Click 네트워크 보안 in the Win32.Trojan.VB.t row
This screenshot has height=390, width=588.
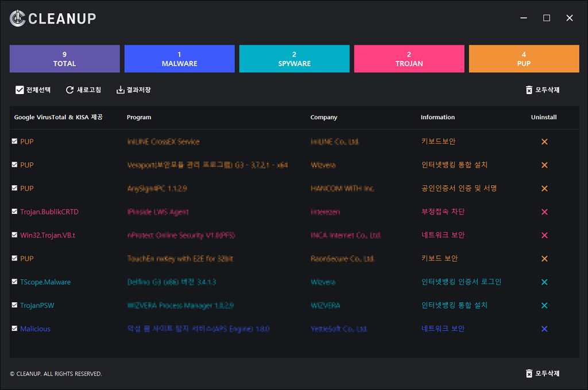443,235
